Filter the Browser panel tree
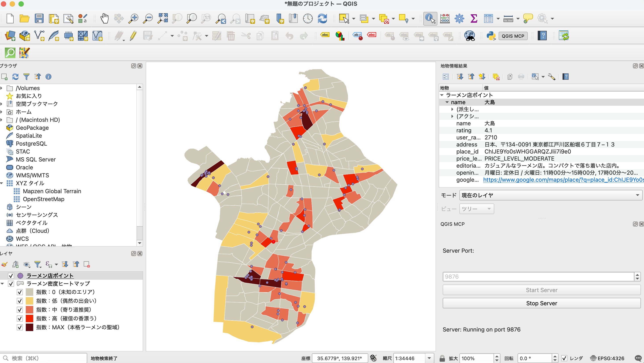Screen dimensions: 644x363 26,77
